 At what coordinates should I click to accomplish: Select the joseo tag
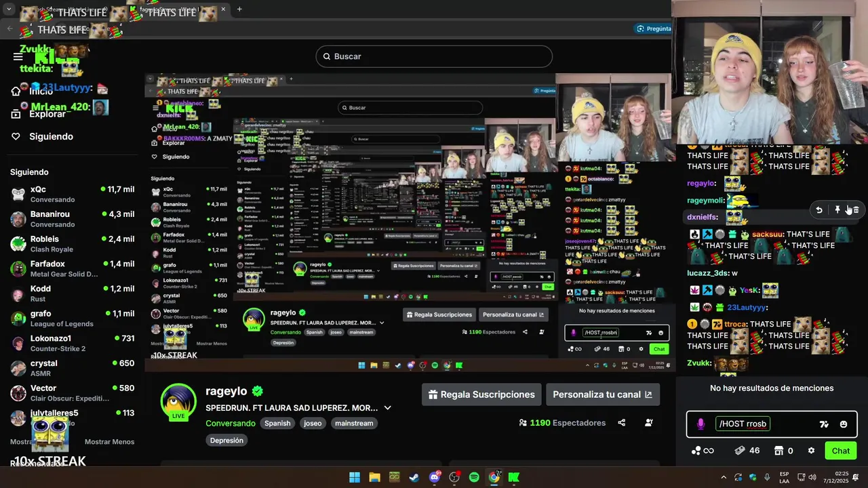coord(313,423)
